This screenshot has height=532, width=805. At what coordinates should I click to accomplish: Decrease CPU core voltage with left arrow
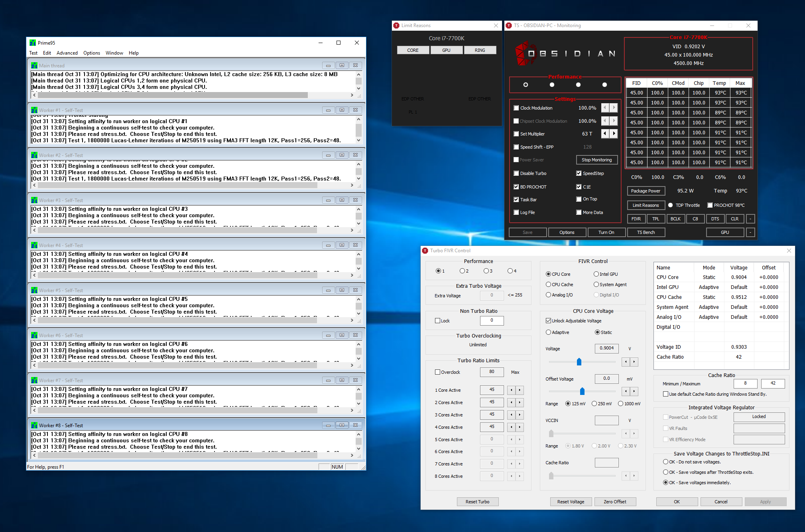pyautogui.click(x=626, y=362)
